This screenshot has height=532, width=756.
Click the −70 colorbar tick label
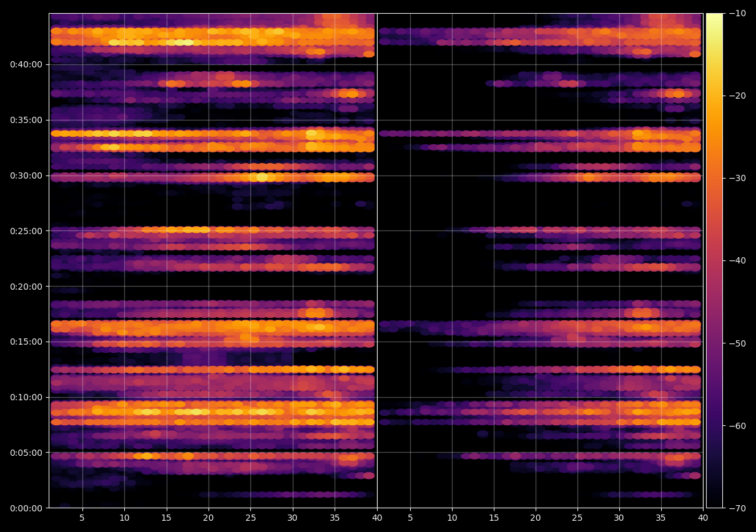click(x=737, y=508)
